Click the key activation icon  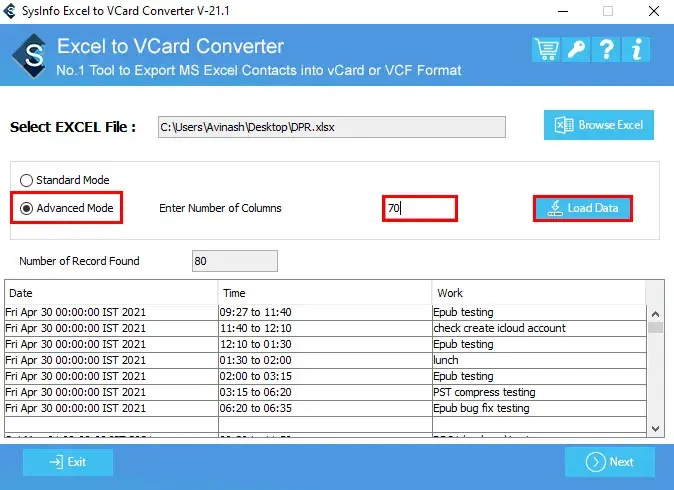pos(576,49)
